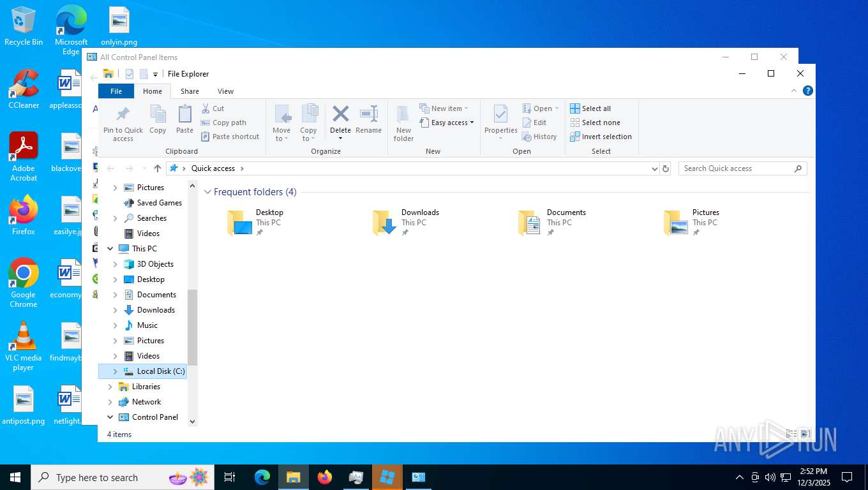Click Select none in ribbon

(x=595, y=122)
